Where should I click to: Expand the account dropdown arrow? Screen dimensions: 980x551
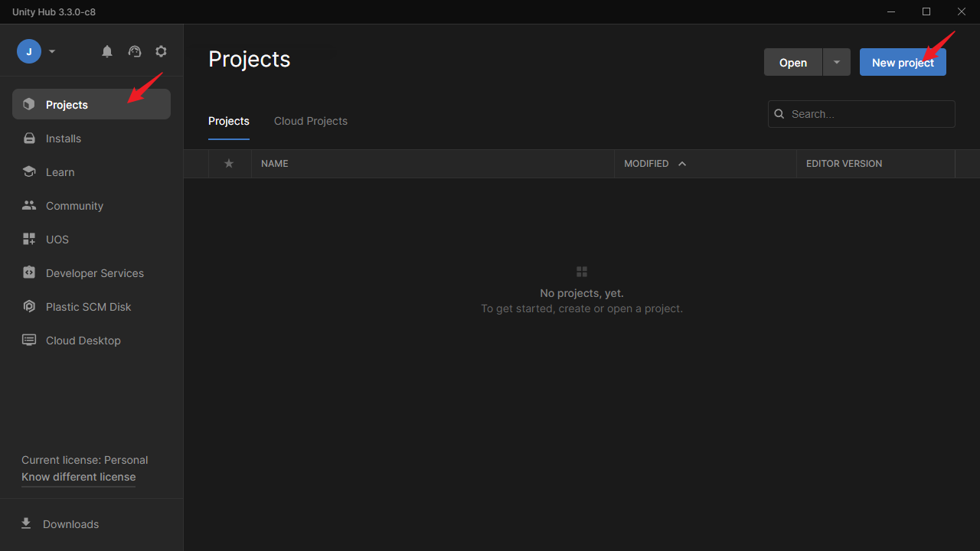pyautogui.click(x=52, y=51)
